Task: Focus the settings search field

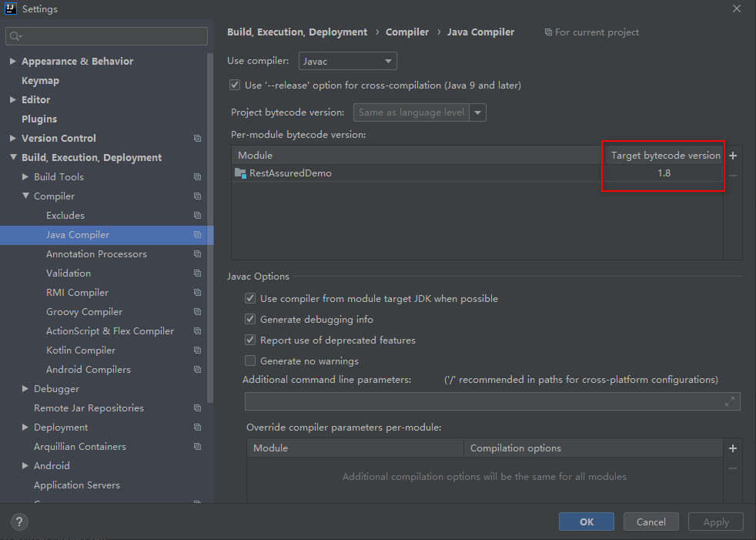Action: (x=106, y=36)
